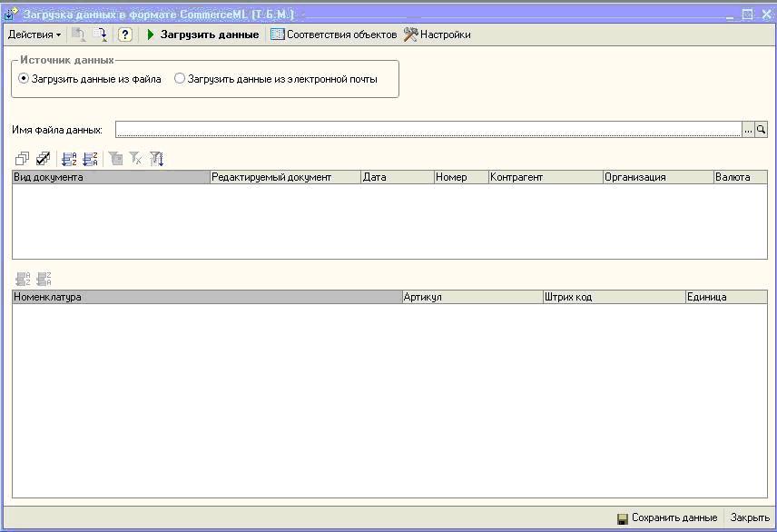Viewport: 777px width, 532px height.
Task: Click the filter with arrow icon
Action: pyautogui.click(x=157, y=159)
